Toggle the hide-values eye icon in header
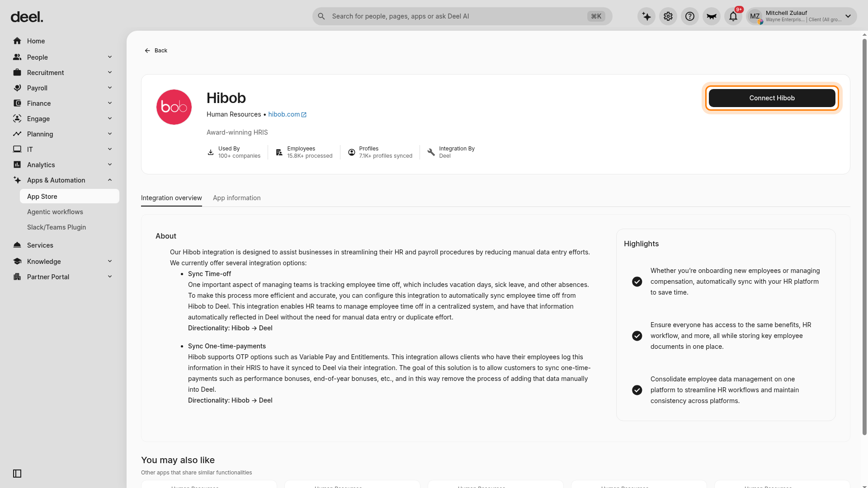The width and height of the screenshot is (868, 488). (x=712, y=16)
